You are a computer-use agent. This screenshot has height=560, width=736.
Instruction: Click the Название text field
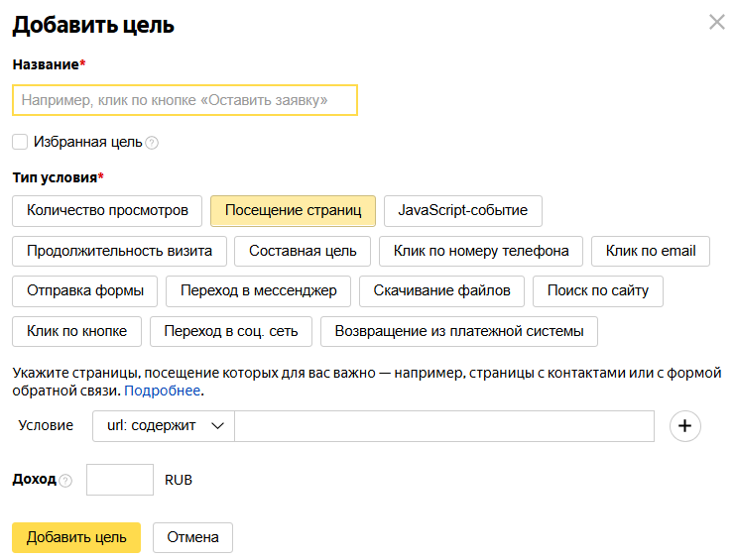[184, 100]
